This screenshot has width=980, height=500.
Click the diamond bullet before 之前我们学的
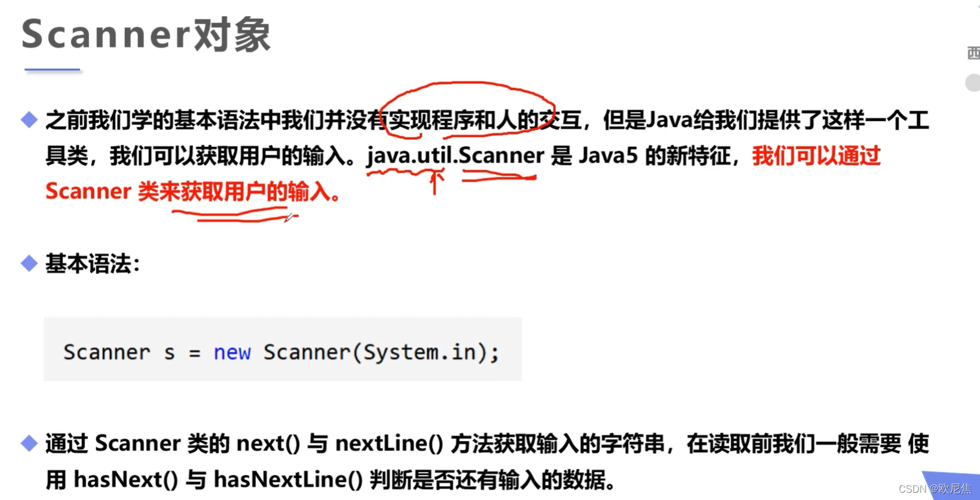tap(29, 120)
